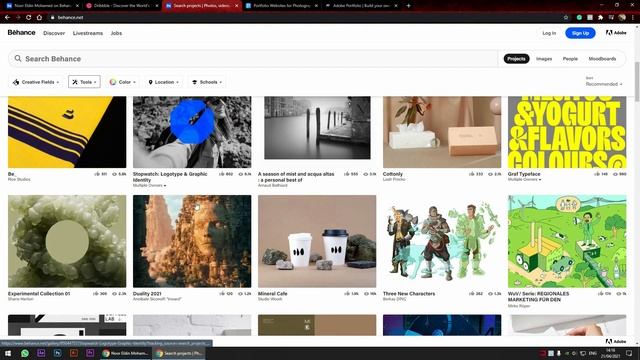The height and width of the screenshot is (360, 640).
Task: Open Duality 2021 project title
Action: click(147, 293)
